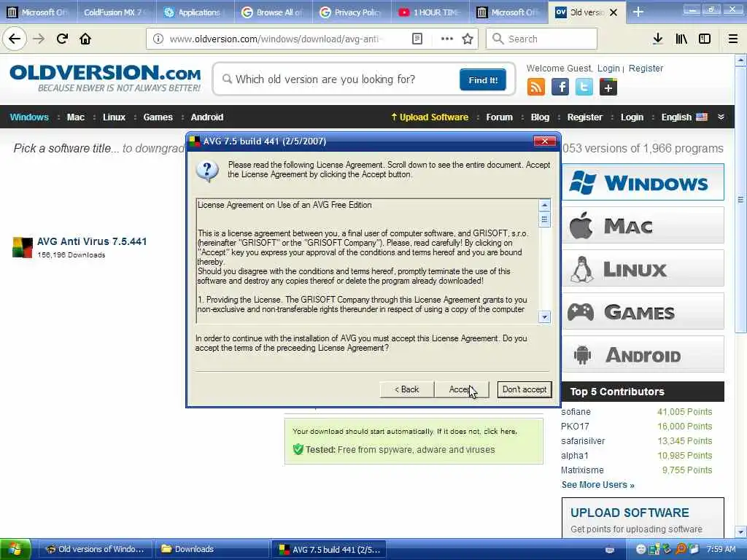Screen dimensions: 747x560
Task: Show sidebars icon in Firefox toolbar
Action: (705, 39)
